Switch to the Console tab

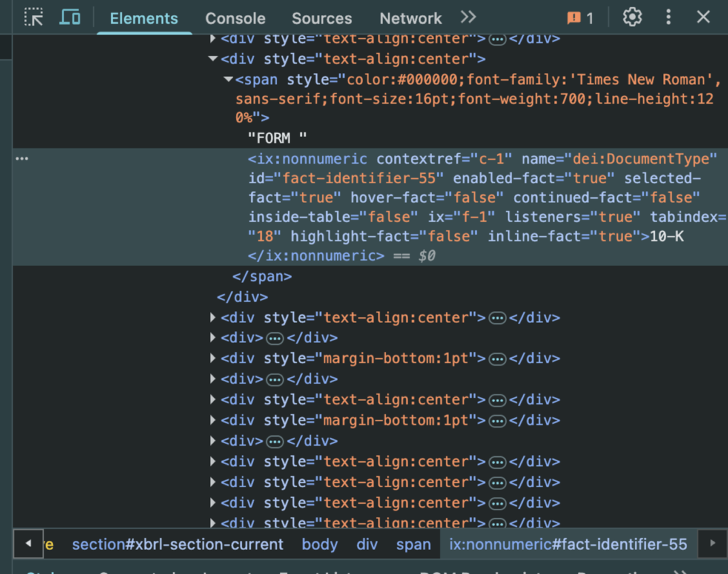[235, 18]
